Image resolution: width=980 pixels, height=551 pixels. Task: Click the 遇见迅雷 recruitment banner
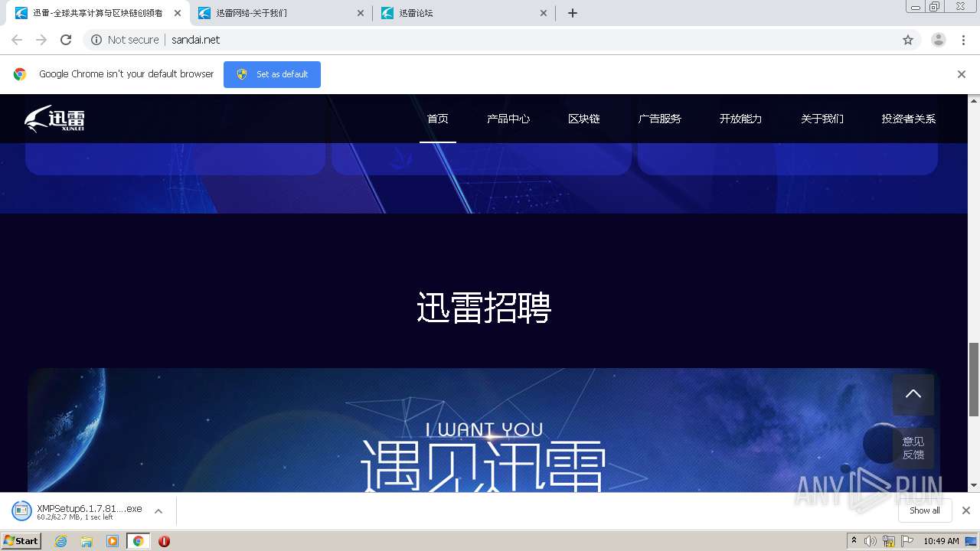tap(484, 430)
